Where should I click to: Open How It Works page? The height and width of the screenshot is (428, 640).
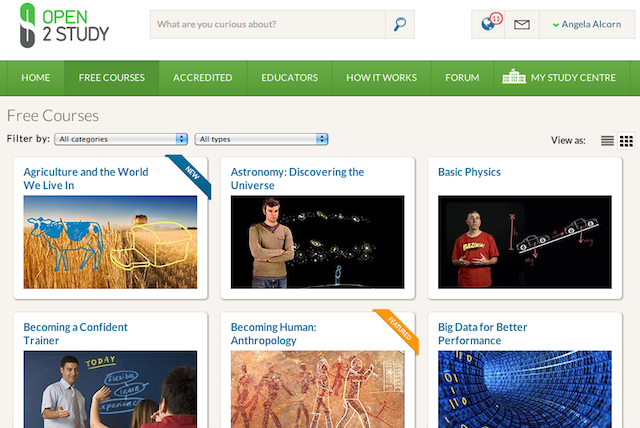coord(382,78)
